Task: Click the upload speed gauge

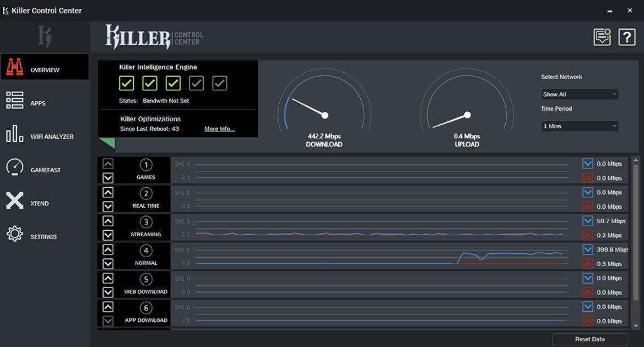Action: pos(467,101)
